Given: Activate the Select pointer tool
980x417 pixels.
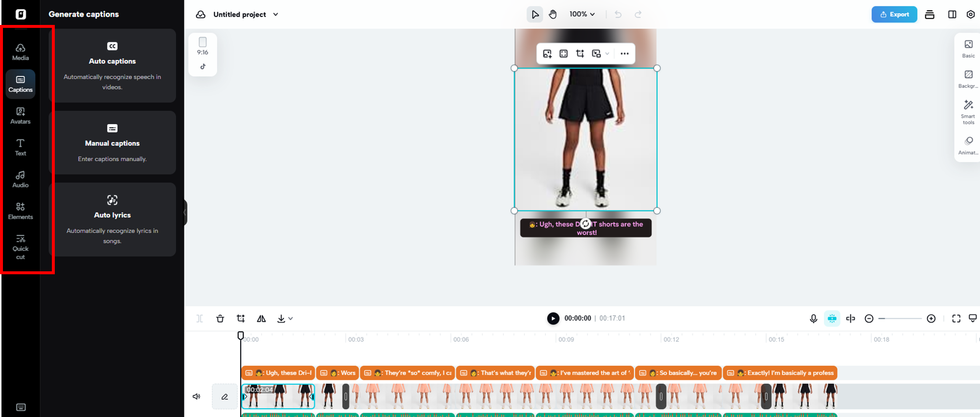Looking at the screenshot, I should [535, 14].
